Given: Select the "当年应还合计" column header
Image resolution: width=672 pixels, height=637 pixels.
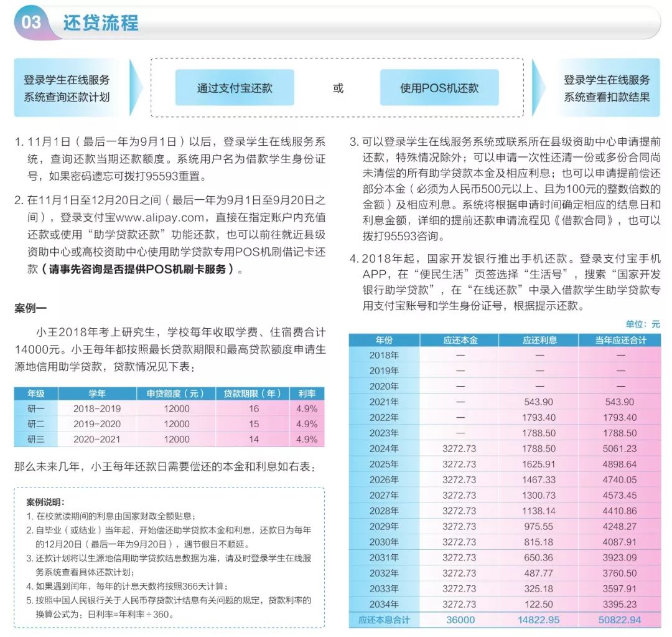Looking at the screenshot, I should point(620,340).
